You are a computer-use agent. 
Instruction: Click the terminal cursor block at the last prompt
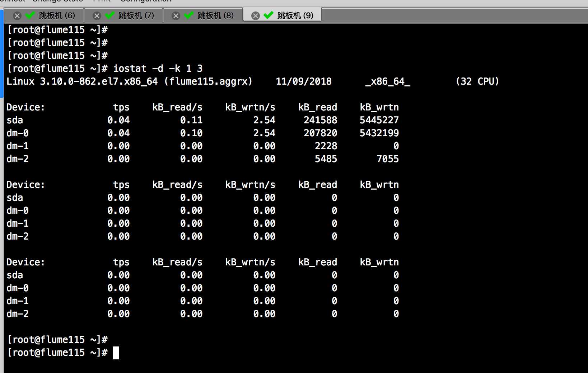point(116,353)
